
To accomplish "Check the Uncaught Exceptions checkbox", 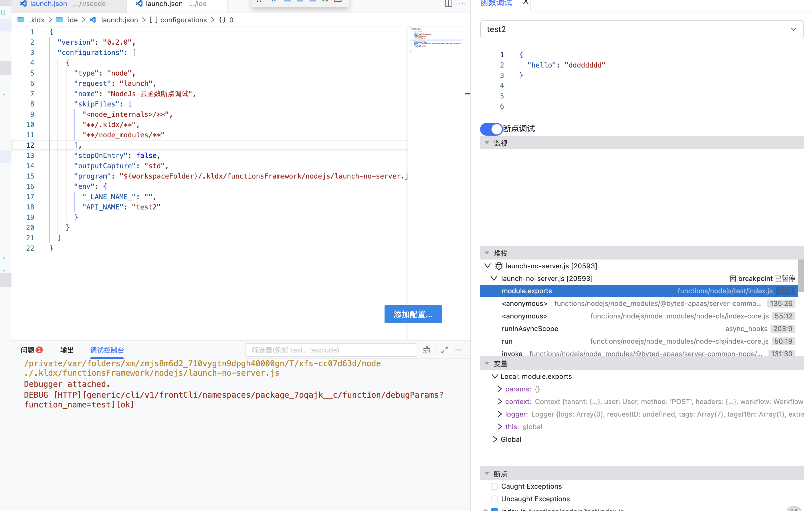I will click(494, 498).
